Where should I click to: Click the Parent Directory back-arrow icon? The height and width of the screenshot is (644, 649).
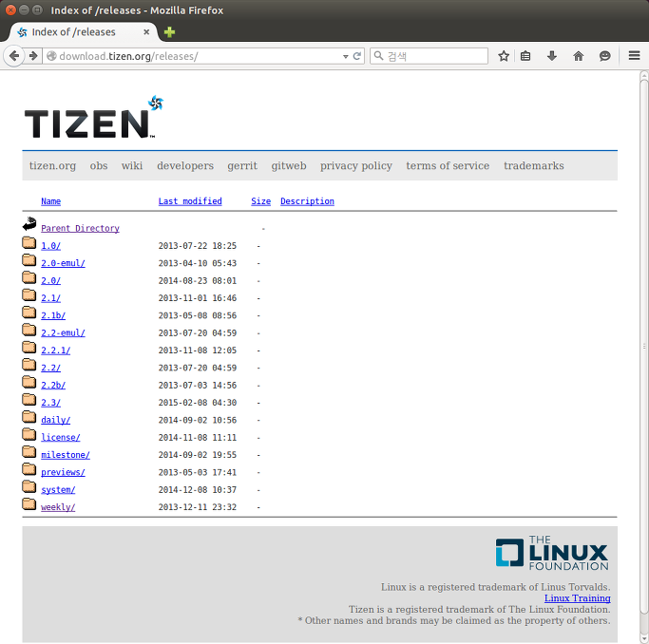[29, 224]
